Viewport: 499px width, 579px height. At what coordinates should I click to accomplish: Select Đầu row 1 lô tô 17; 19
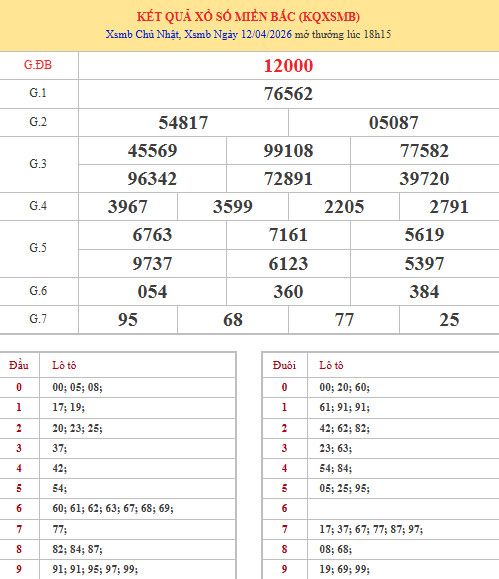click(x=68, y=407)
